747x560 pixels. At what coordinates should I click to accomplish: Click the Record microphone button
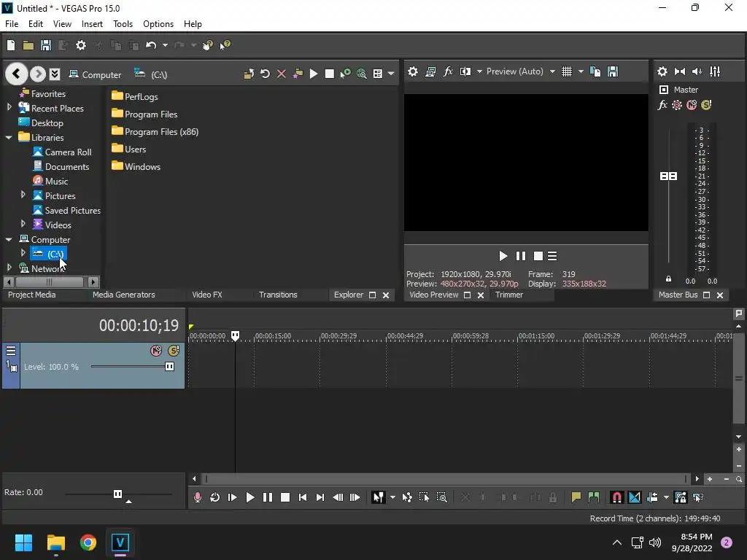point(198,497)
